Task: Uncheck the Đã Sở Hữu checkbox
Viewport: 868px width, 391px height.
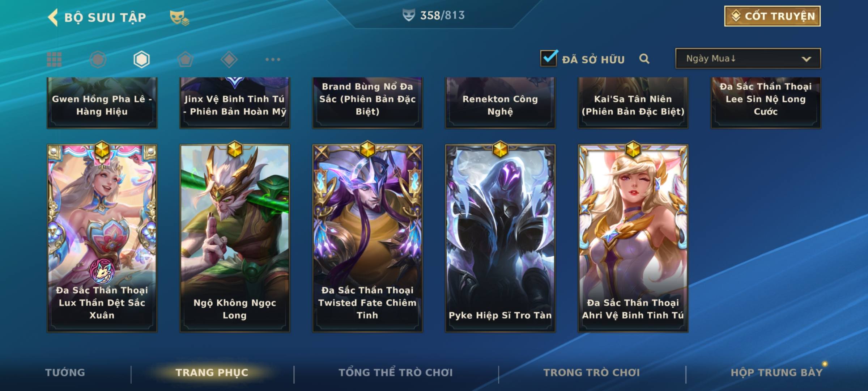Action: click(x=549, y=58)
